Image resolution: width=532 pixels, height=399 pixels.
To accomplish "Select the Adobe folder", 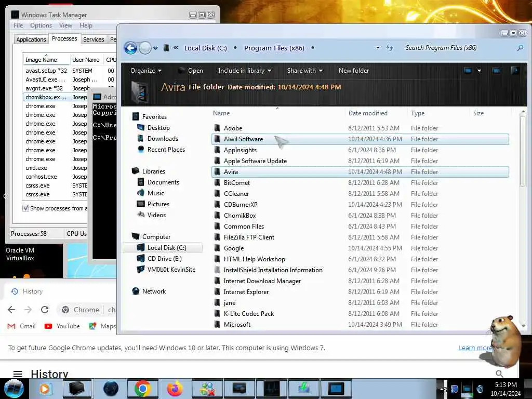I will pyautogui.click(x=360, y=128).
